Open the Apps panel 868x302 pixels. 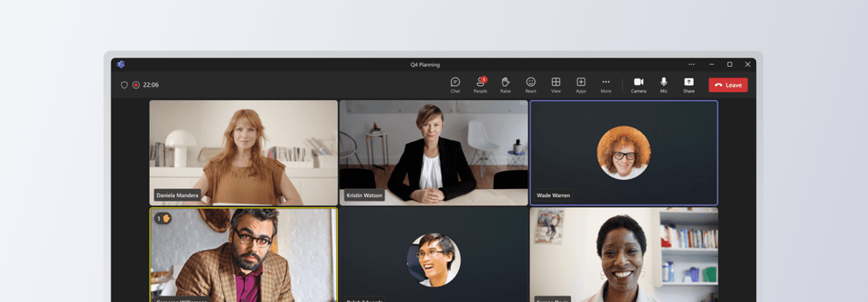581,85
